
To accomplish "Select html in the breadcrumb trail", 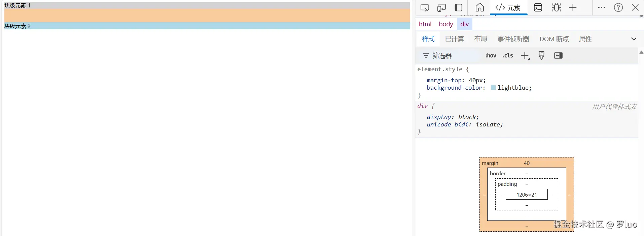I will click(x=425, y=24).
